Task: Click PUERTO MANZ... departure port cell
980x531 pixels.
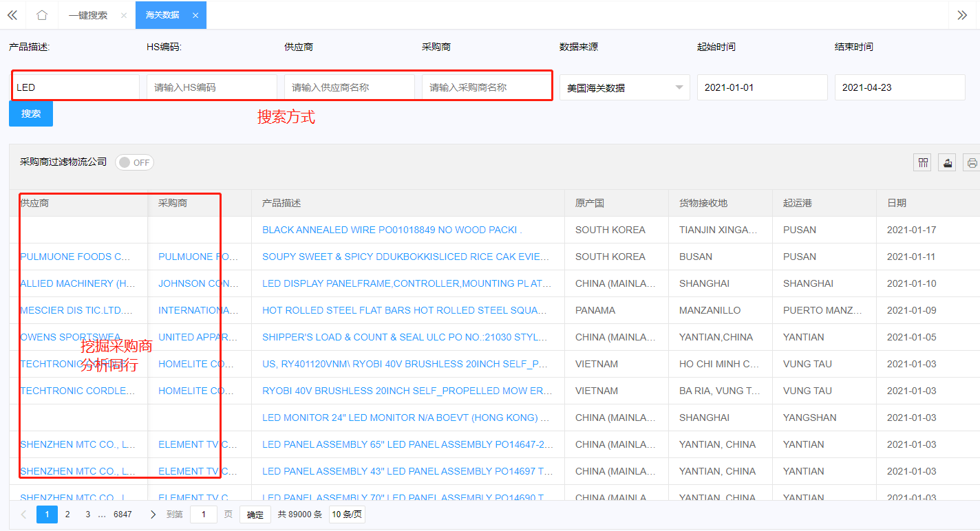Action: pos(823,310)
